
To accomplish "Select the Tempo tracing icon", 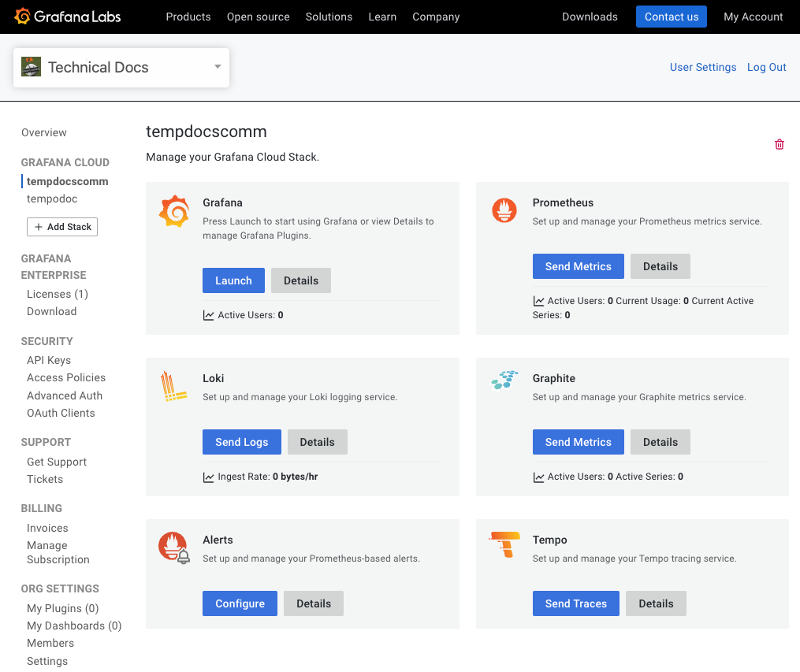I will click(x=503, y=546).
